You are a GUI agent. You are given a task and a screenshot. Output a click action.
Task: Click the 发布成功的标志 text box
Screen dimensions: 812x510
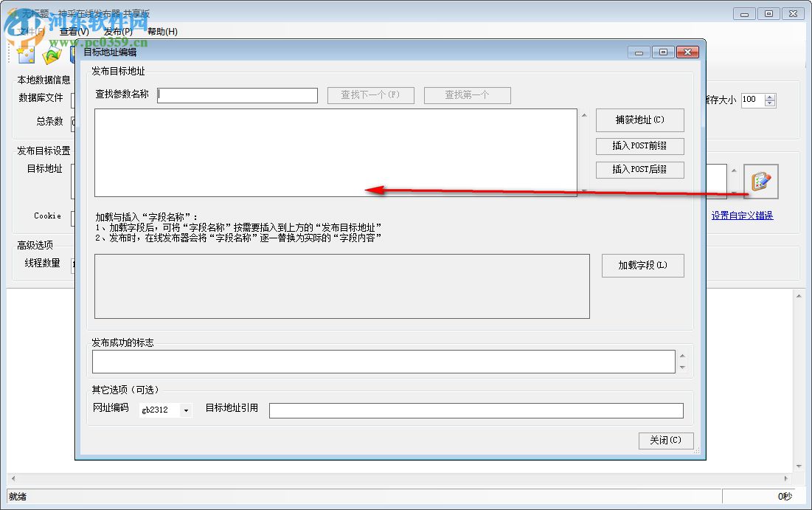384,362
